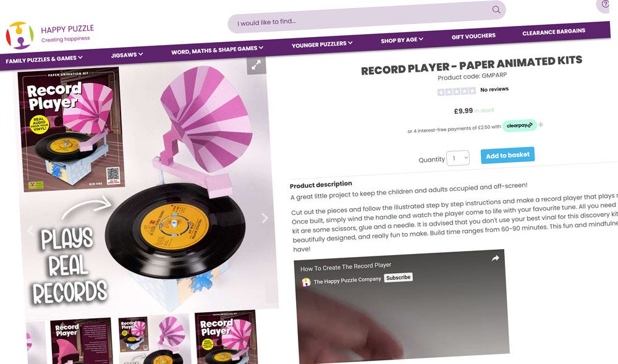Subscribe to The Happy Puzzle Company channel
Screen dimensions: 618x364
(398, 277)
